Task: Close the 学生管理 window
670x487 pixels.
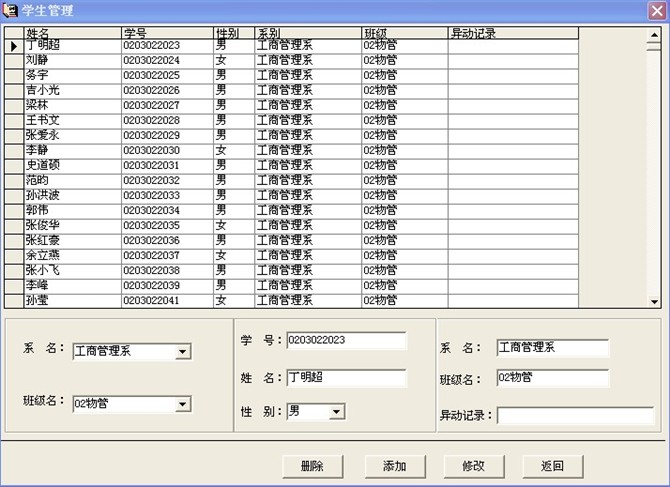Action: [657, 11]
